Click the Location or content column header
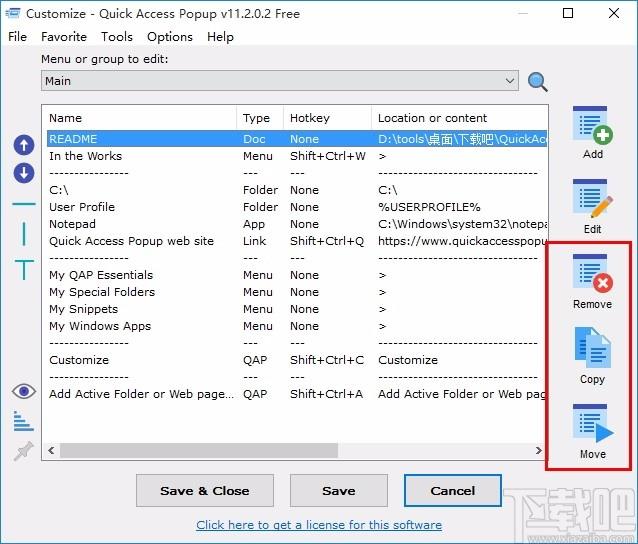Screen dimensions: 638x544 coord(459,118)
